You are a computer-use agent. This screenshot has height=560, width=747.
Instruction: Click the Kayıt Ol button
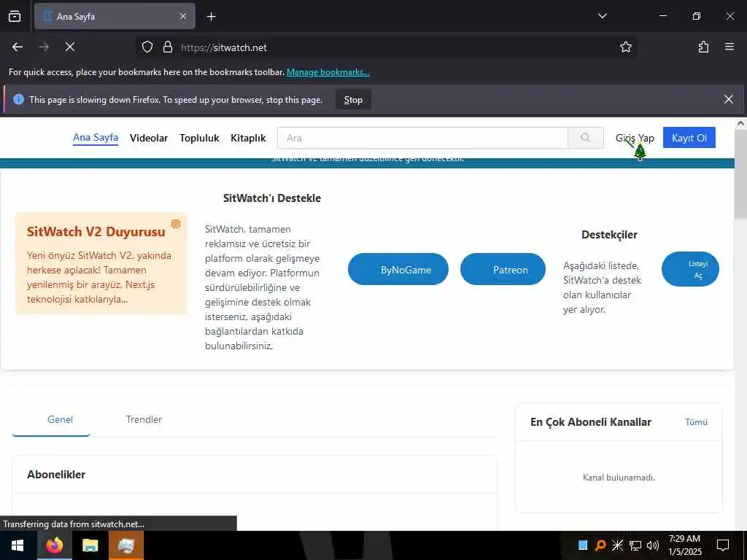689,138
